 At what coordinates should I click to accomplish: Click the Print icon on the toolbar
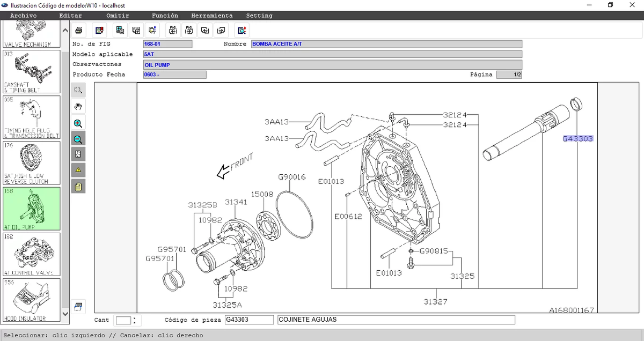(79, 30)
